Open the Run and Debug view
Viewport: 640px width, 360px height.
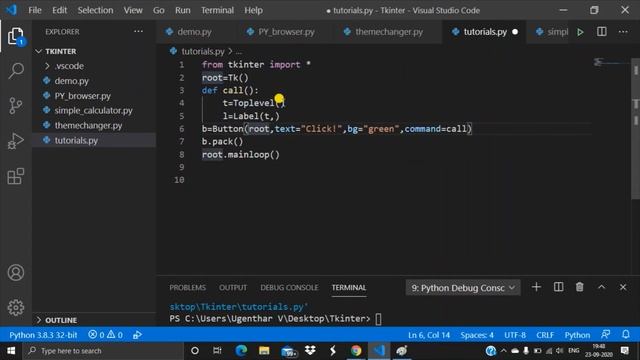16,141
